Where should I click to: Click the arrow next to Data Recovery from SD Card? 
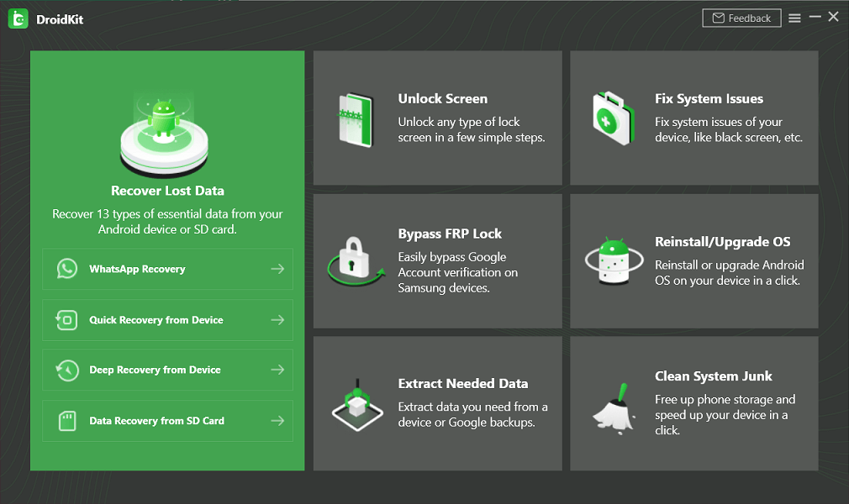[277, 421]
